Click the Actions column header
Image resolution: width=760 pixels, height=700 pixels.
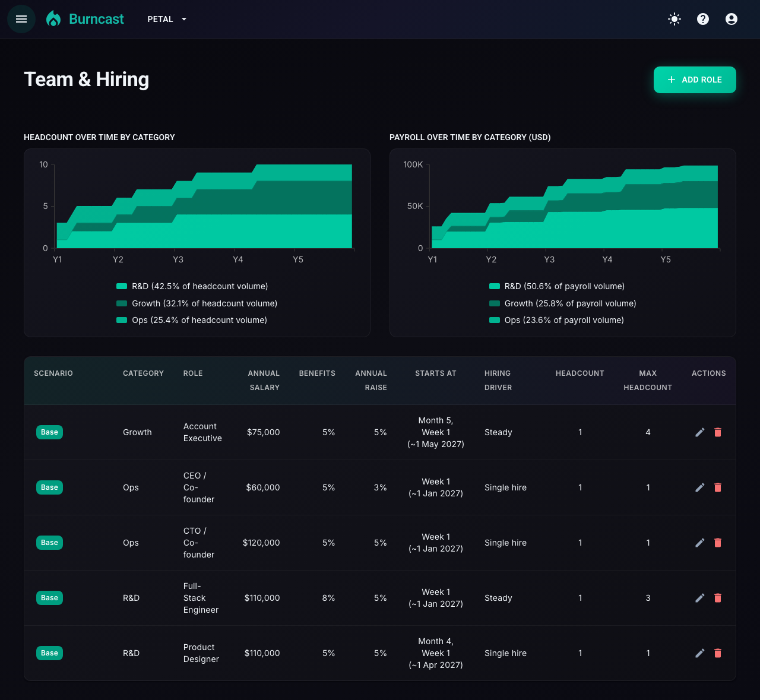(709, 373)
